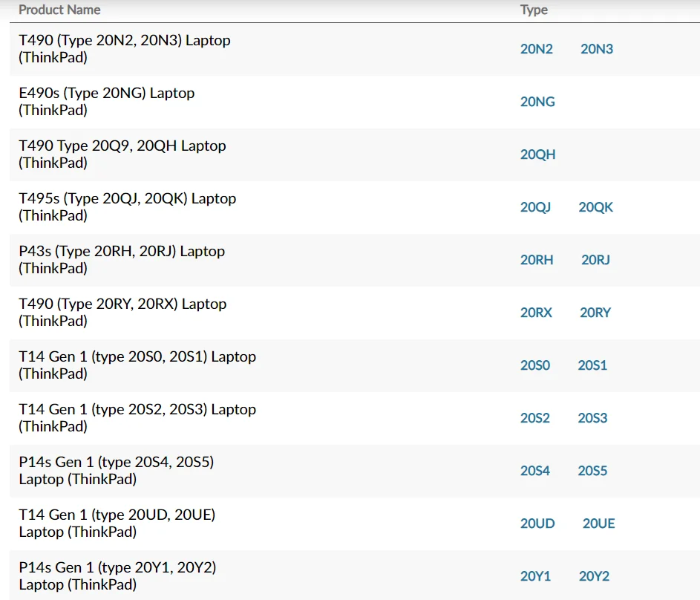Select the 20QJ type link
700x600 pixels.
coord(535,207)
